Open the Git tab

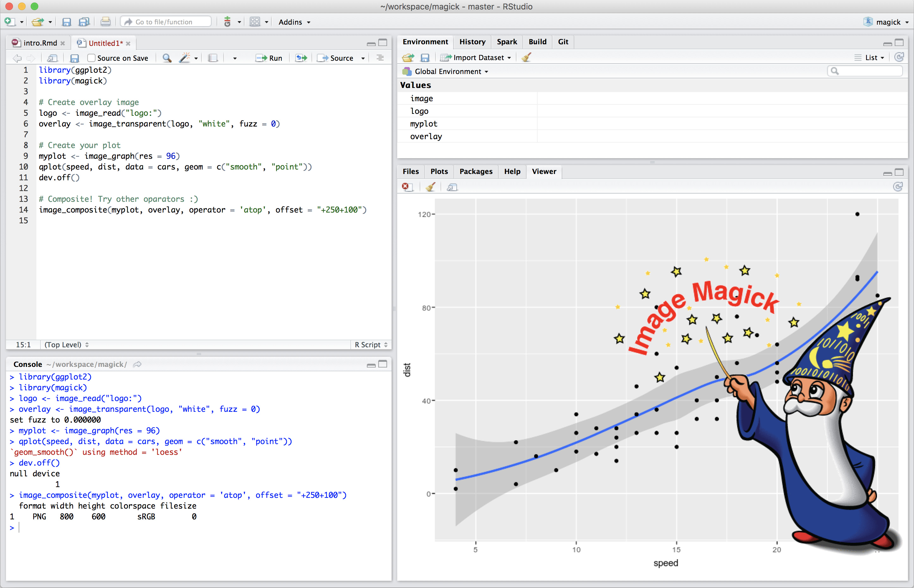point(563,42)
